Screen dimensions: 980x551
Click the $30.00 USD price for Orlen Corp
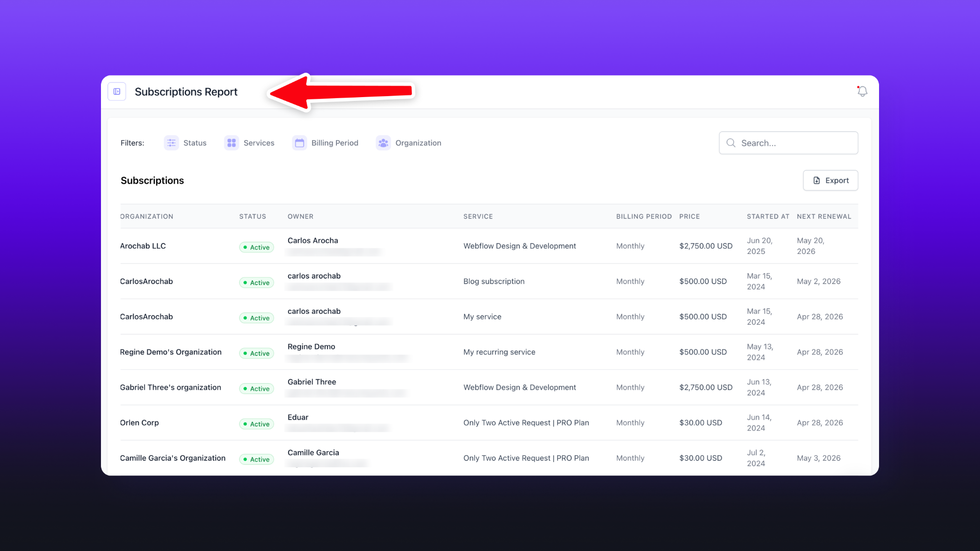coord(701,423)
